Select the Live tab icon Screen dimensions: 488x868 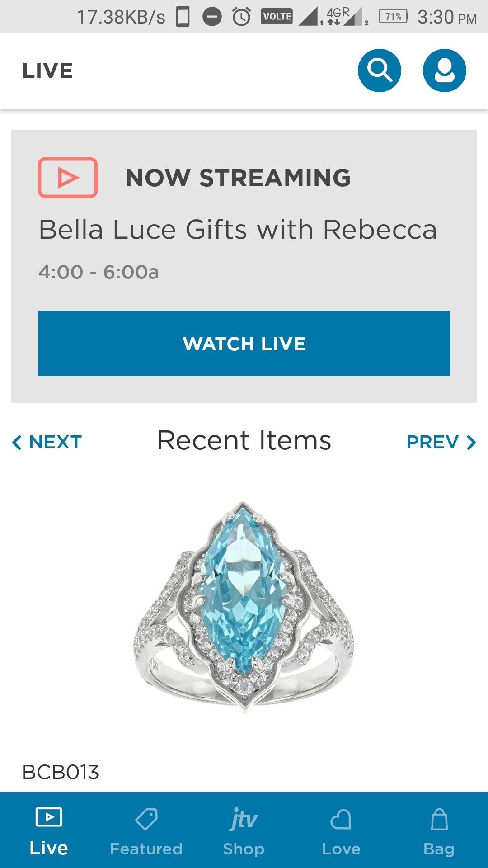click(48, 817)
